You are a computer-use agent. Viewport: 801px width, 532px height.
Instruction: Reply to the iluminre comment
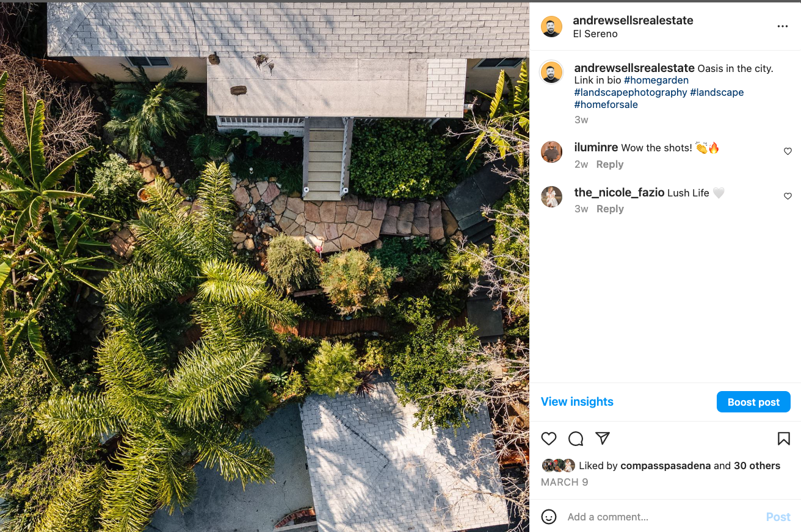[x=609, y=164]
